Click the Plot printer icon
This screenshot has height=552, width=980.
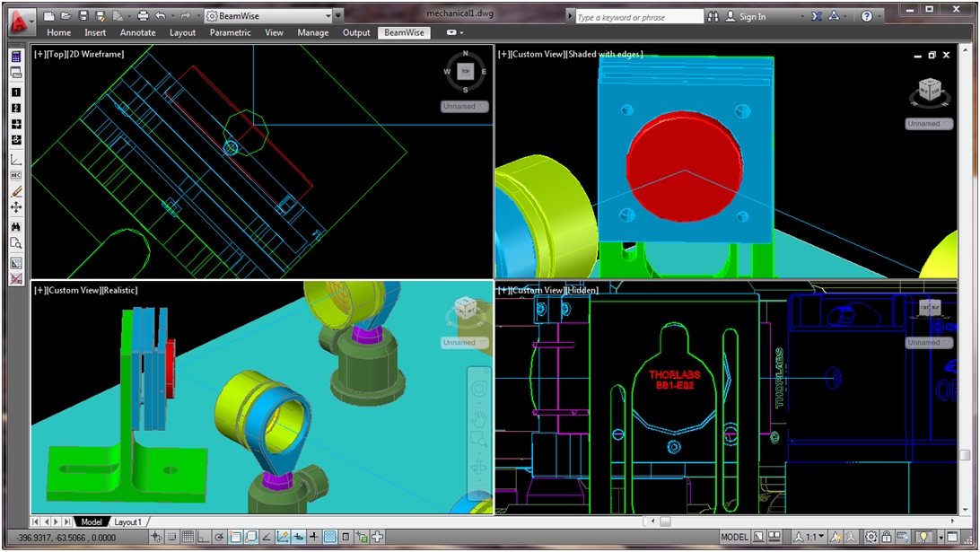tap(143, 16)
